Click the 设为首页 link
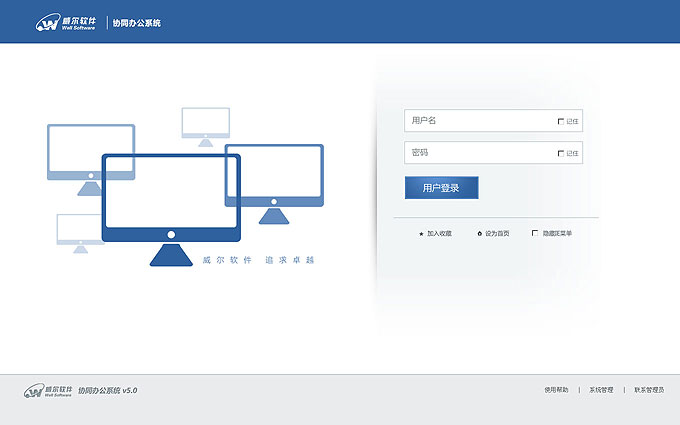 [x=497, y=233]
